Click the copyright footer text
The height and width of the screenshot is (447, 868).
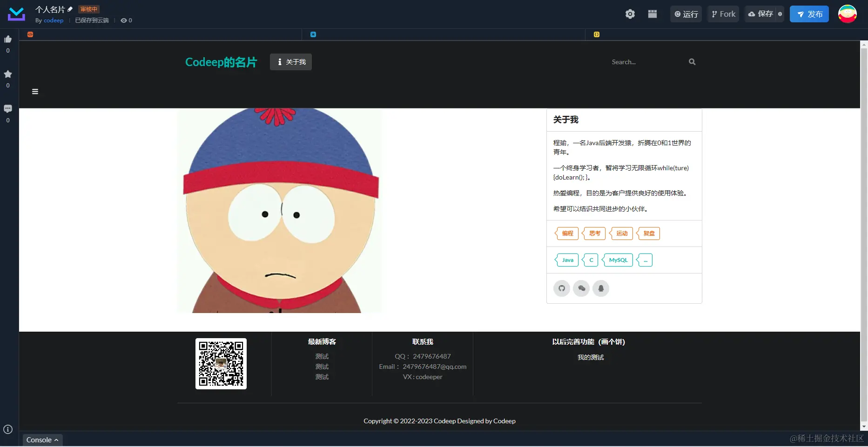[439, 421]
